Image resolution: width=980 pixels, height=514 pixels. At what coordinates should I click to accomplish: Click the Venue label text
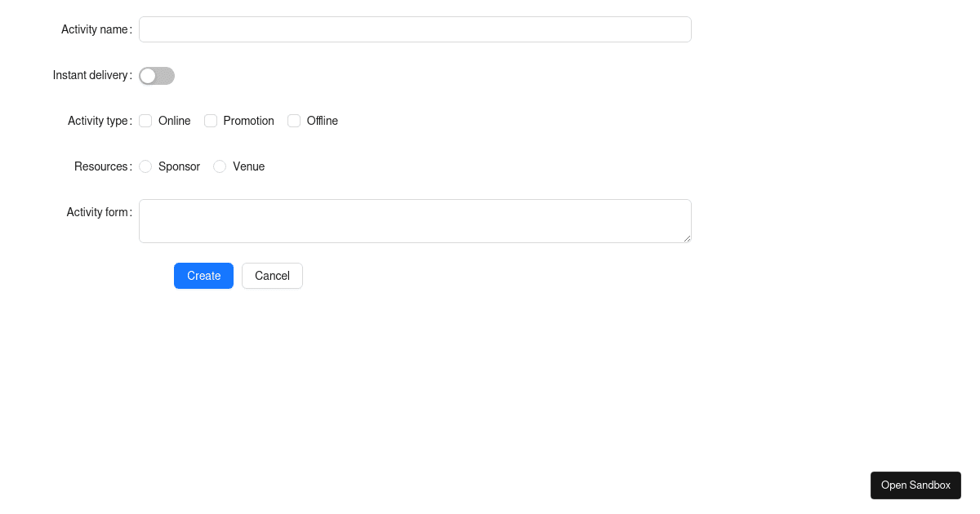click(x=248, y=166)
